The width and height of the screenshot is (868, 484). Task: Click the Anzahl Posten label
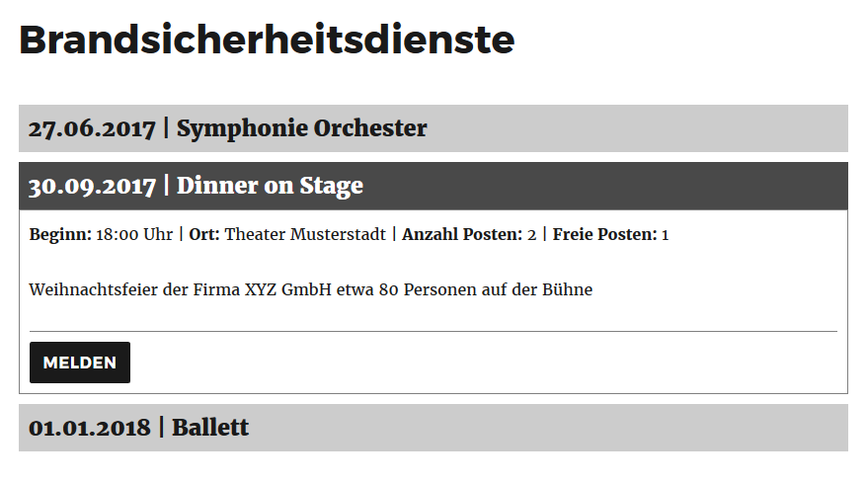pos(461,235)
